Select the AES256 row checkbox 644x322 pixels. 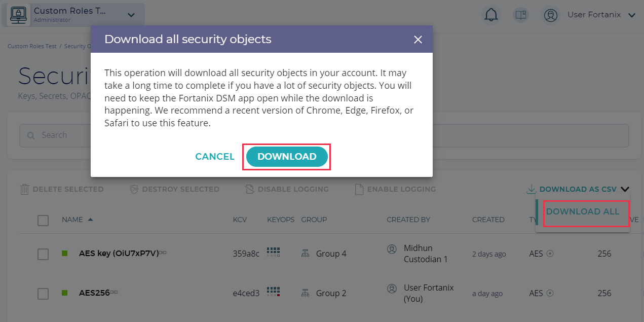43,294
